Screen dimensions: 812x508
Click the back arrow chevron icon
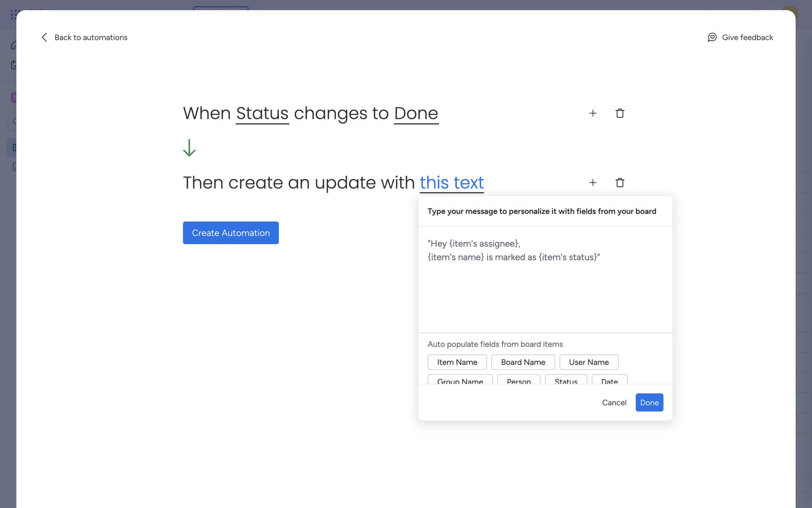click(x=44, y=37)
